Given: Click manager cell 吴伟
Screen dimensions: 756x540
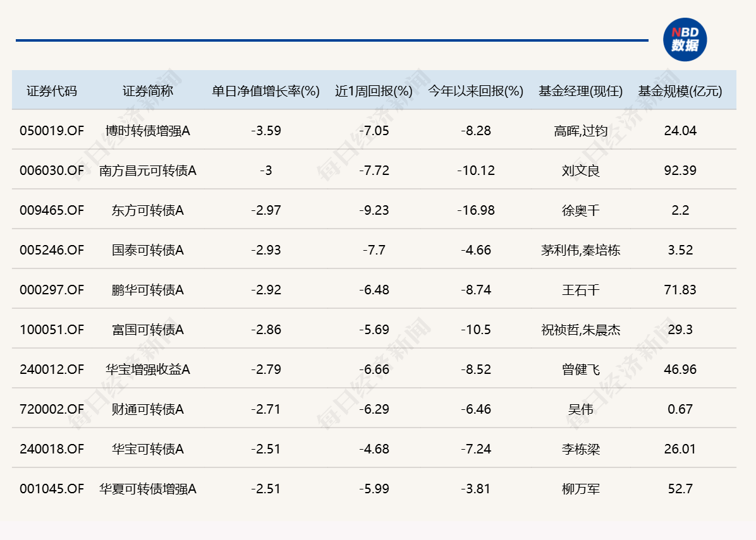Looking at the screenshot, I should (x=580, y=409).
